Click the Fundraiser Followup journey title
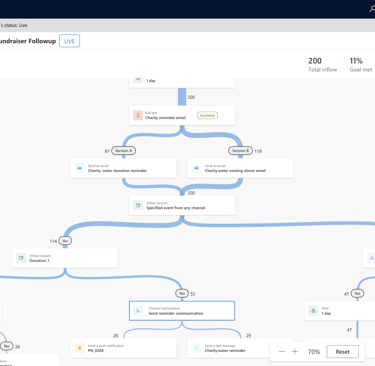375x366 pixels. (28, 41)
